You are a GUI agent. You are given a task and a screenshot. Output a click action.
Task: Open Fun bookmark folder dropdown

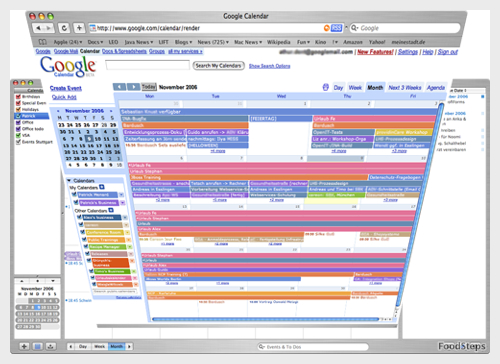(x=303, y=42)
